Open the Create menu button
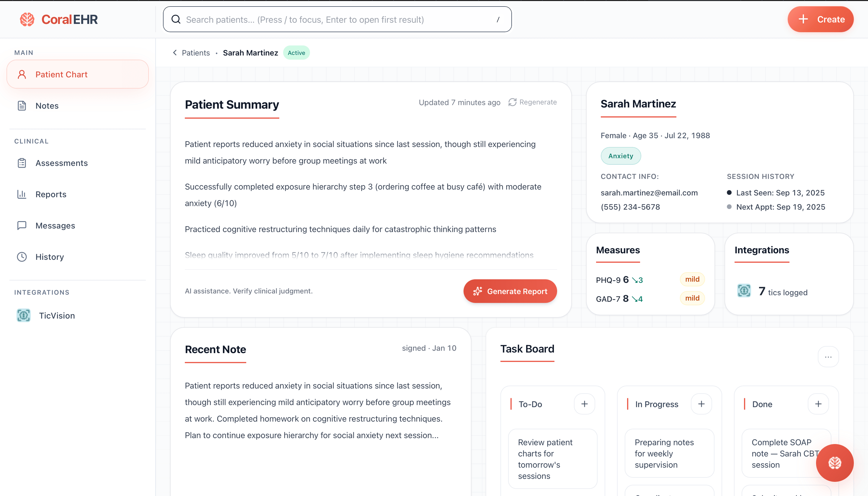 coord(820,19)
